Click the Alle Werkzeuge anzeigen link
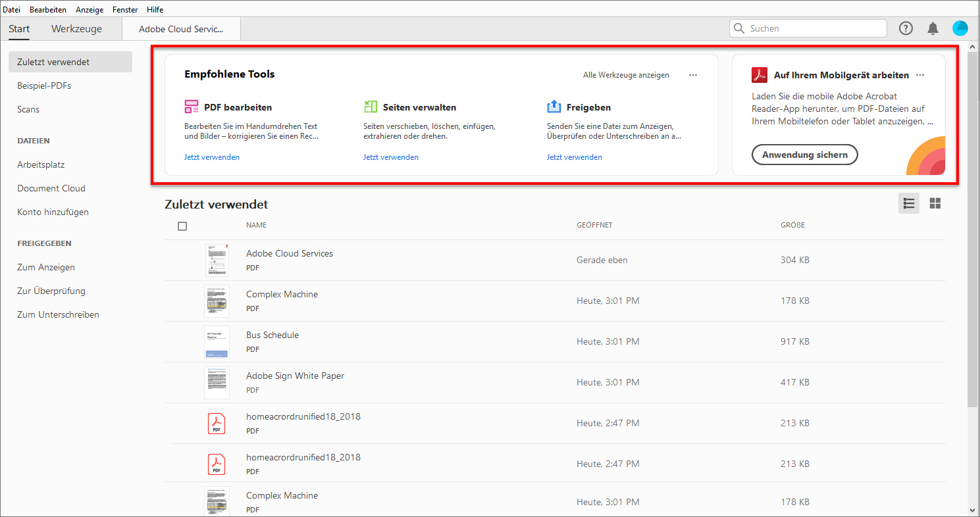The image size is (980, 517). (x=626, y=75)
